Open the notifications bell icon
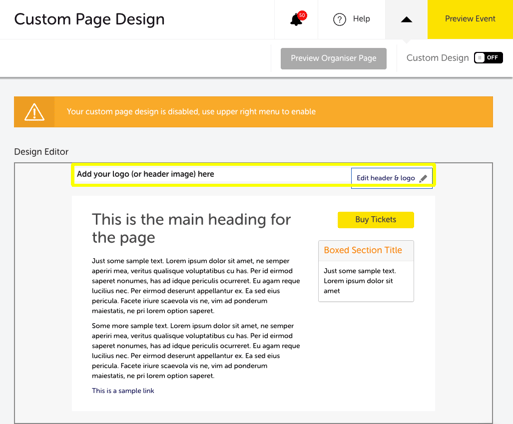Viewport: 513px width, 424px height. (296, 20)
